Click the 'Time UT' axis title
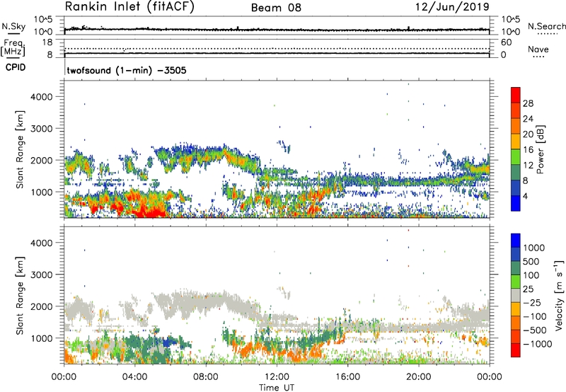 [277, 388]
